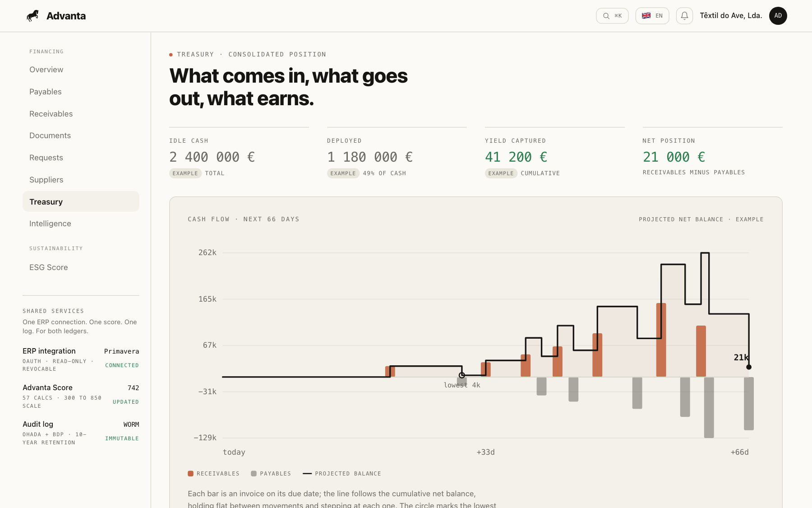The image size is (812, 508).
Task: Click the Advanta horse logo
Action: tap(32, 16)
